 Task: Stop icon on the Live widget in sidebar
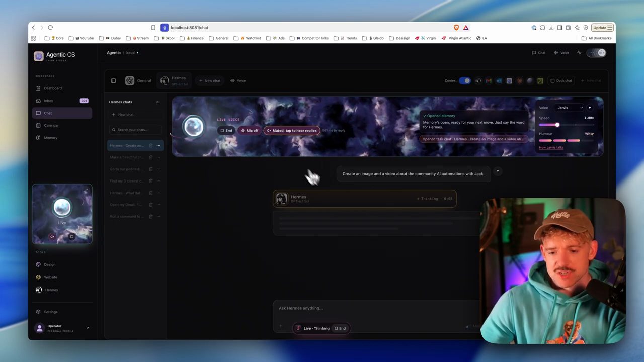coord(71,237)
